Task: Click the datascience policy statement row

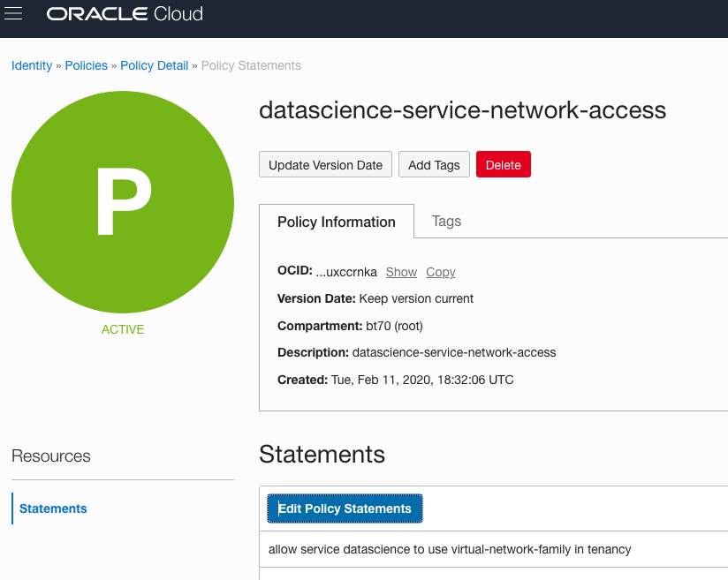Action: [x=450, y=549]
